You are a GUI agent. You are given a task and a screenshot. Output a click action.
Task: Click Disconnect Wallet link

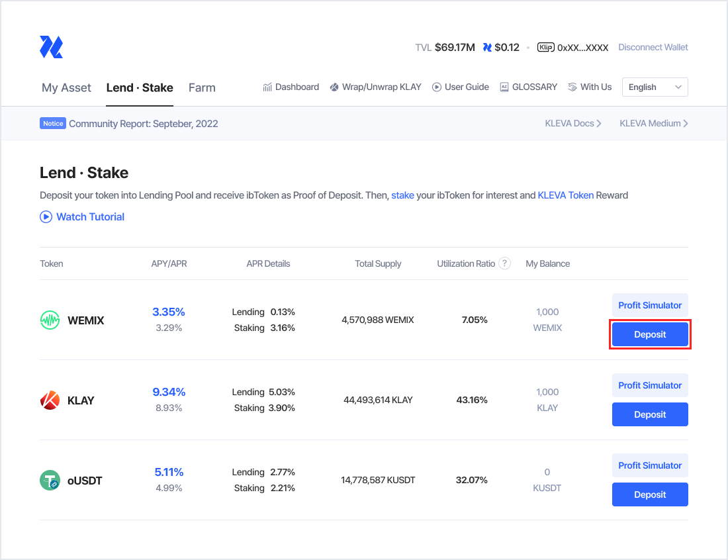tap(653, 48)
